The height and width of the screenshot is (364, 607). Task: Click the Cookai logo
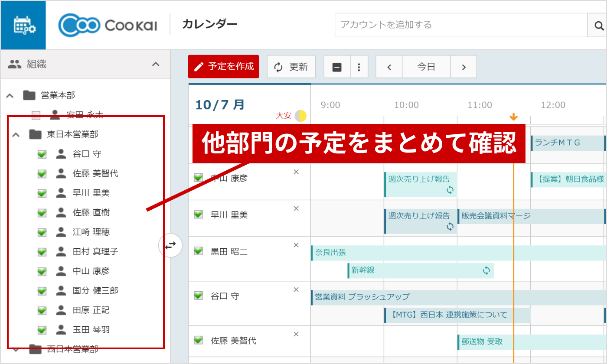coord(108,25)
